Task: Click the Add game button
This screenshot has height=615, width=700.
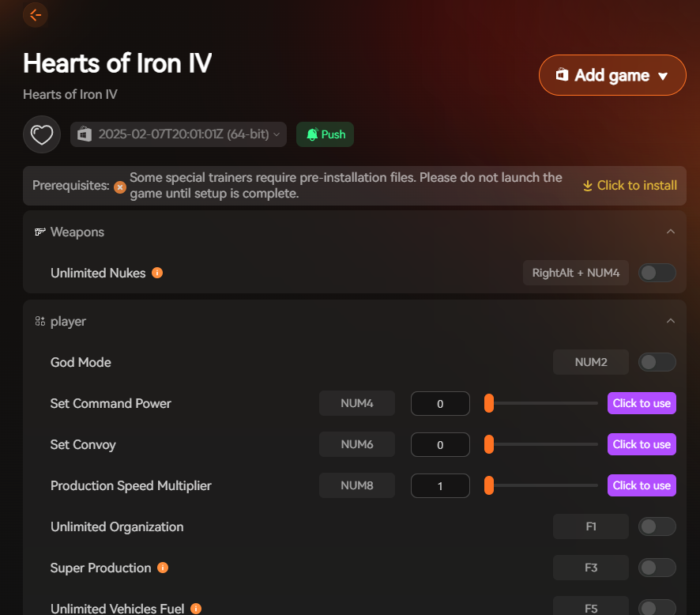Action: 612,74
